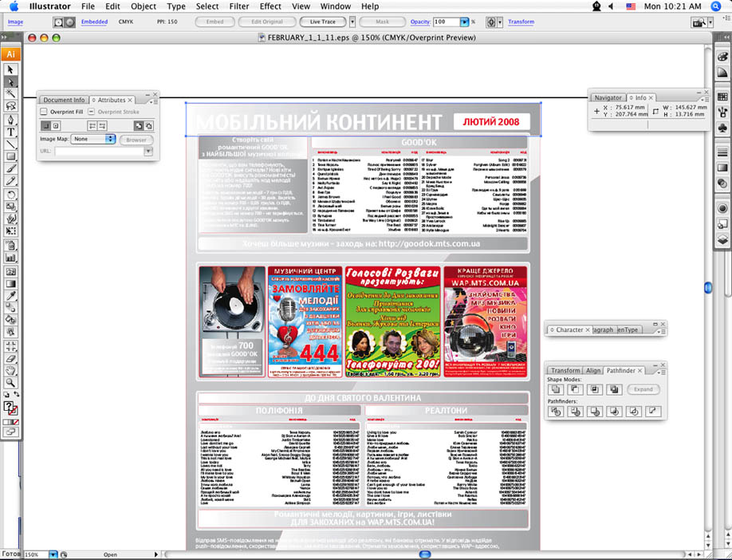Click the Fill and Stroke swatch
732x560 pixels.
click(x=10, y=408)
